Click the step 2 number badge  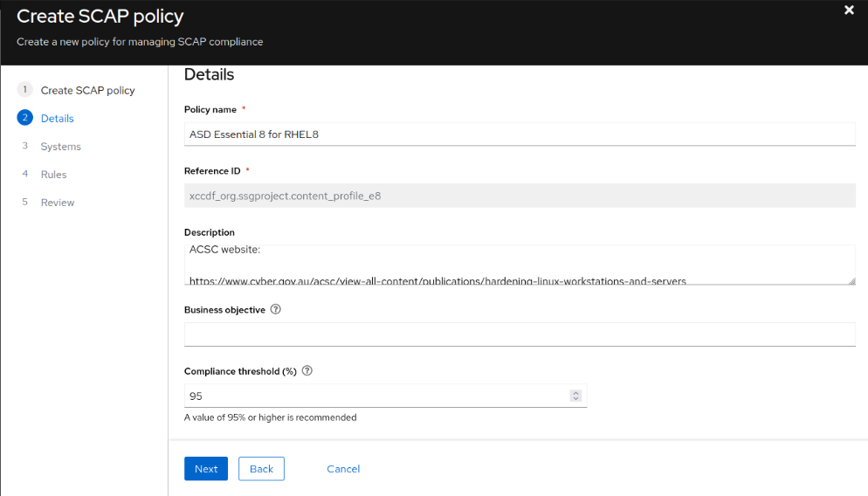click(x=25, y=117)
